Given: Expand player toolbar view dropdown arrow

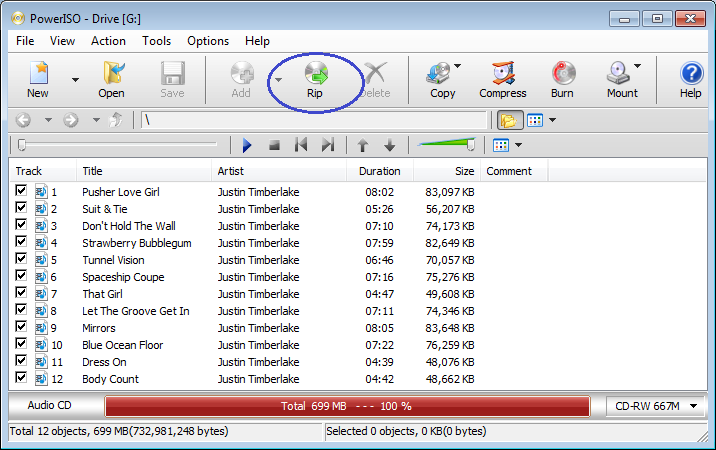Looking at the screenshot, I should (x=518, y=145).
